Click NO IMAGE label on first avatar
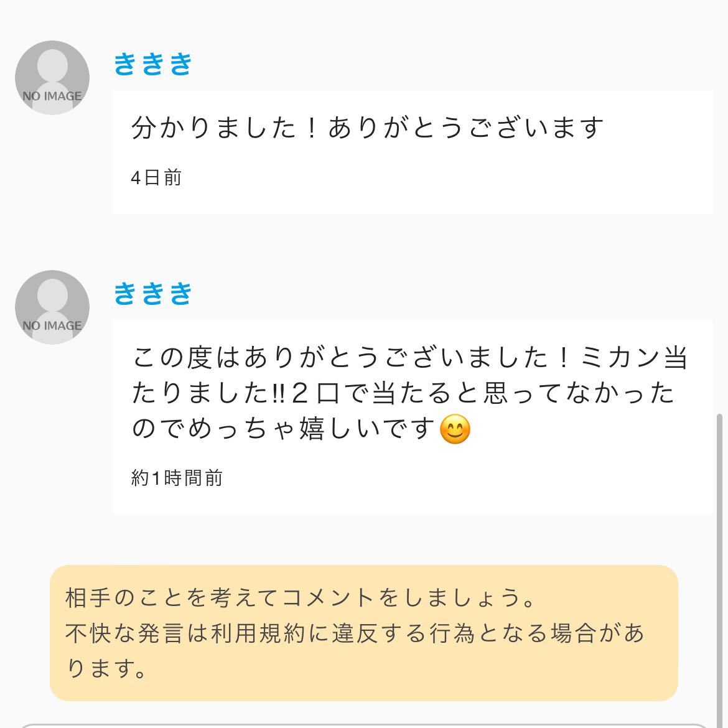728x728 pixels. (x=52, y=96)
